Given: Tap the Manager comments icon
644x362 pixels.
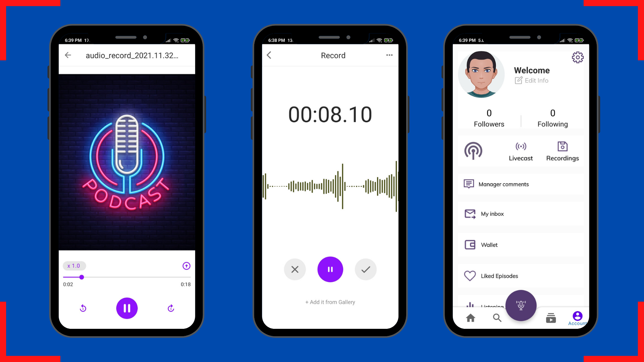Looking at the screenshot, I should (468, 183).
